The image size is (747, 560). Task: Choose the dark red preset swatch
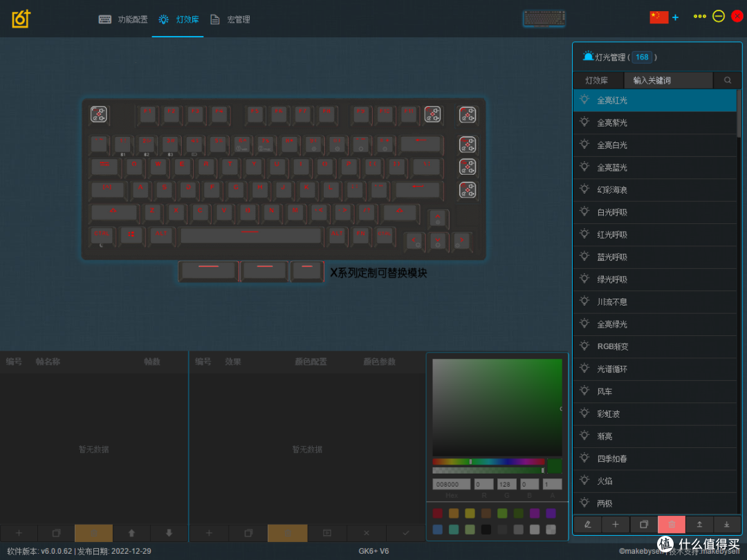pos(437,513)
